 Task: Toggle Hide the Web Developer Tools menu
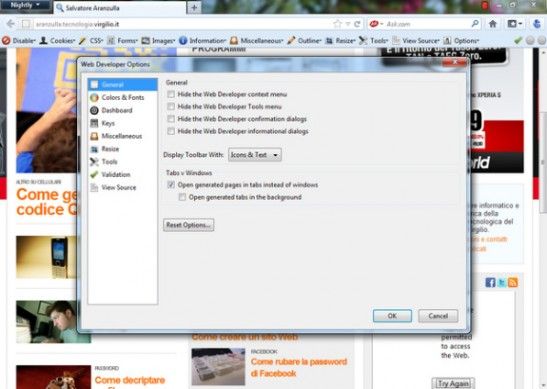pyautogui.click(x=171, y=106)
